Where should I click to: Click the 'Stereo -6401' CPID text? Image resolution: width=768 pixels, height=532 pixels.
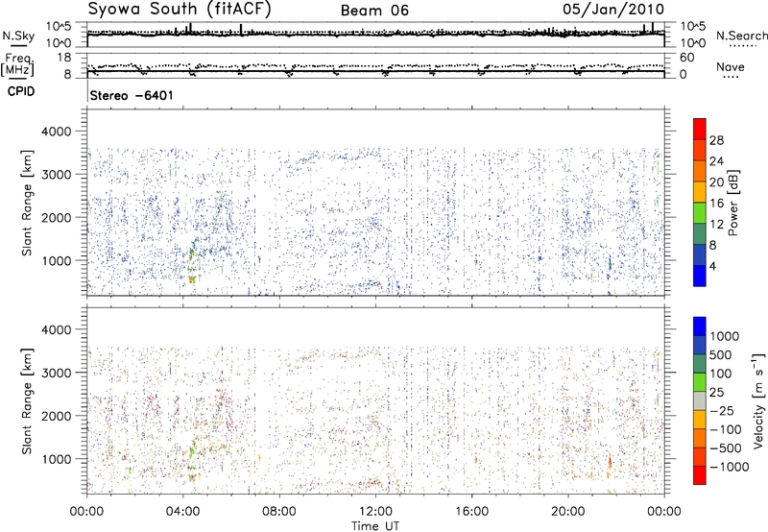(132, 95)
